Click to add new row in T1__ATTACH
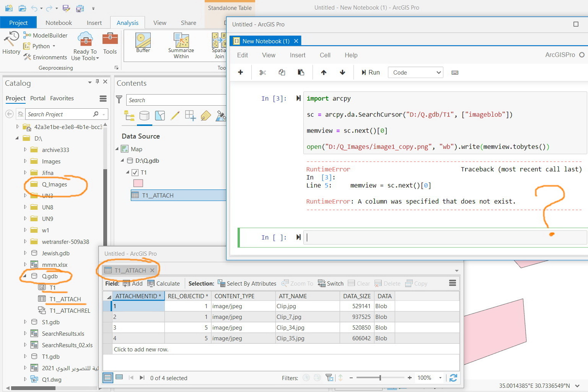The width and height of the screenshot is (588, 392). coord(141,349)
